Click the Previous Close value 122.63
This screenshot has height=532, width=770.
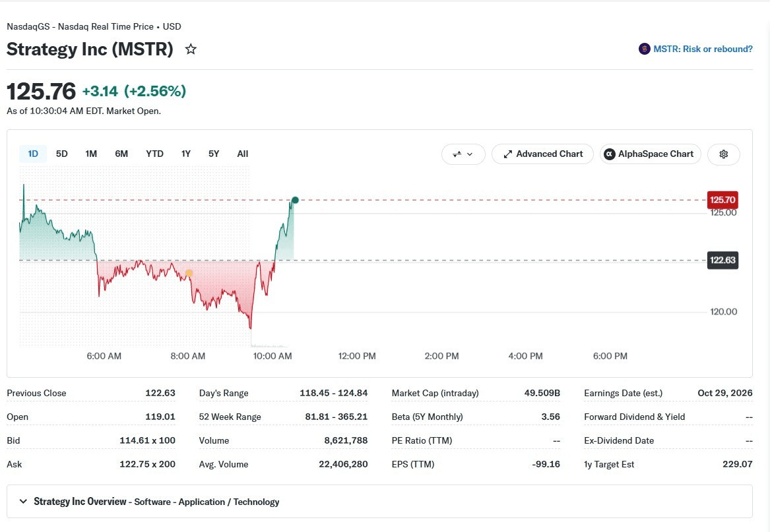[x=160, y=393]
